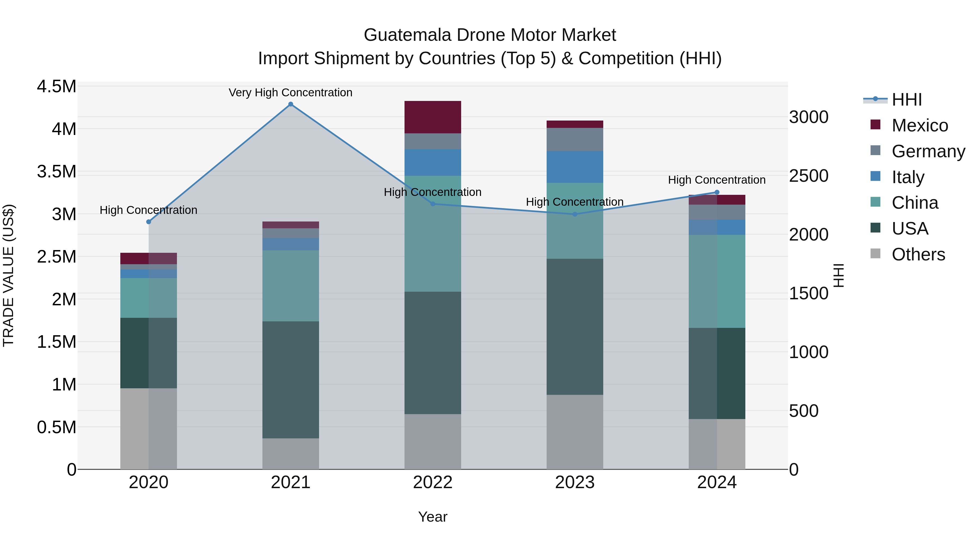Click the Mexico maroon legend swatch

pos(875,125)
